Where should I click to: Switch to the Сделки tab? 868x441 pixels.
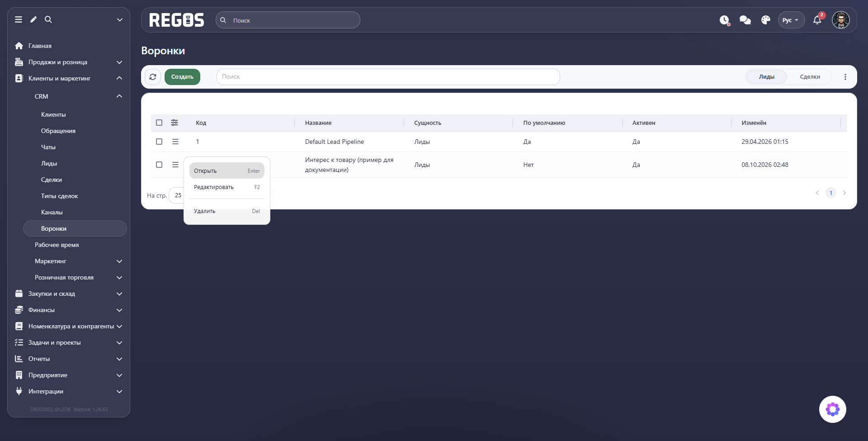point(810,77)
